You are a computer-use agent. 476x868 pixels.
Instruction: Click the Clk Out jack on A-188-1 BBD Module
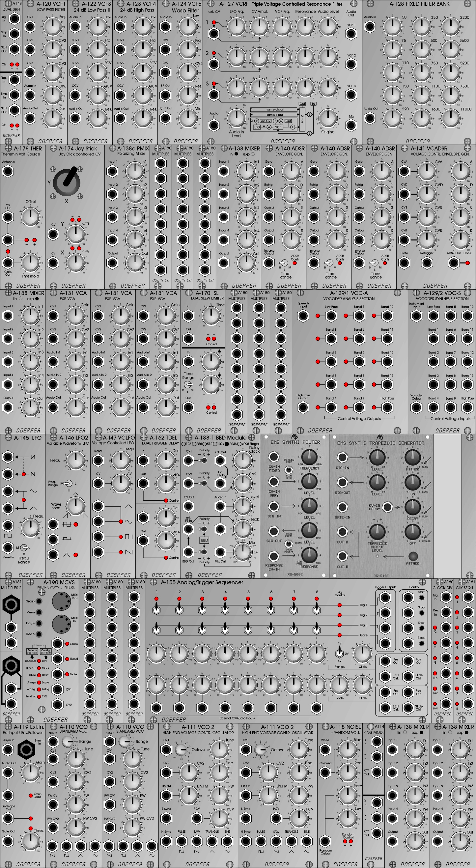click(220, 460)
